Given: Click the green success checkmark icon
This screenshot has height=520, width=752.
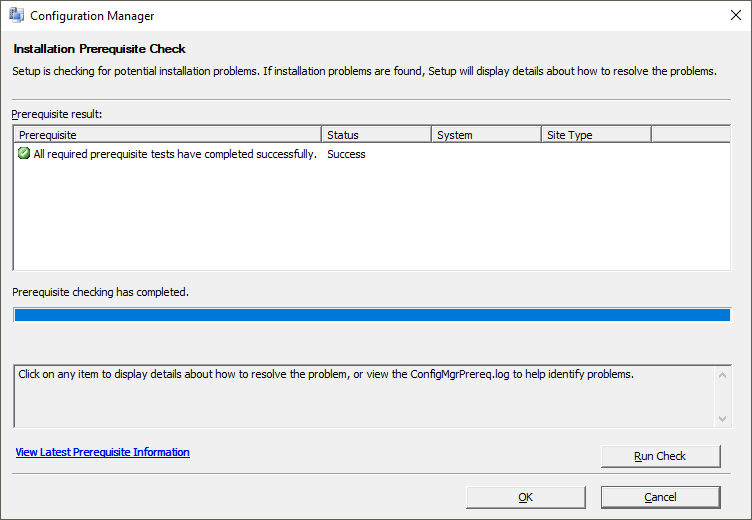Looking at the screenshot, I should pyautogui.click(x=24, y=154).
